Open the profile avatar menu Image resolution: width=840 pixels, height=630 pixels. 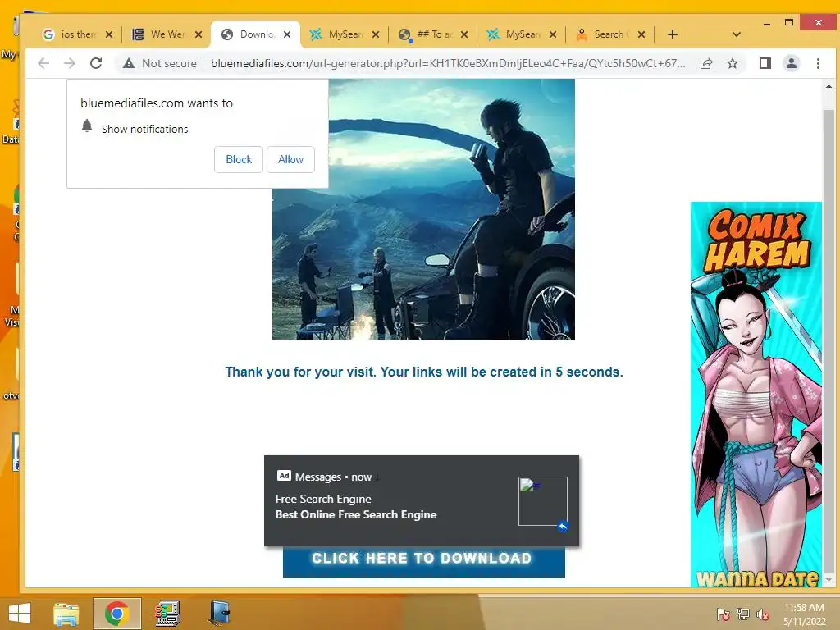[x=792, y=63]
